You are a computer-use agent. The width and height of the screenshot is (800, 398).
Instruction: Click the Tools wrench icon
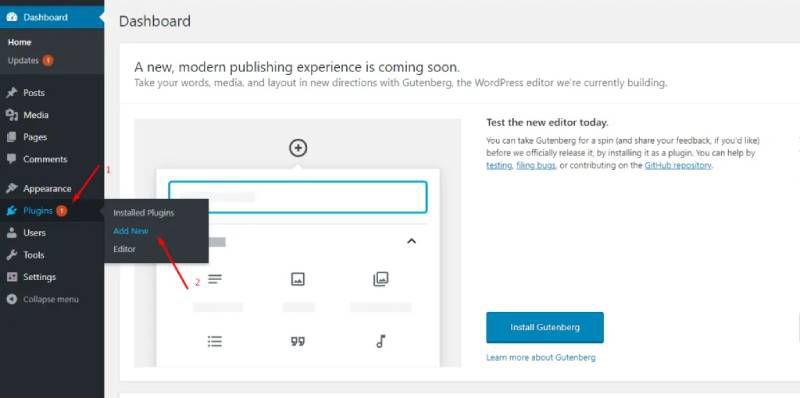coord(12,255)
